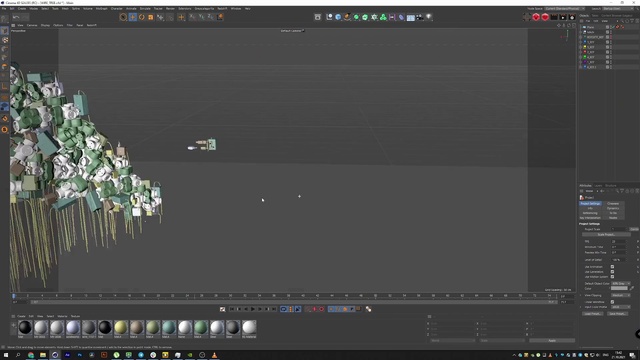Activate the Rotate tool

pyautogui.click(x=142, y=17)
